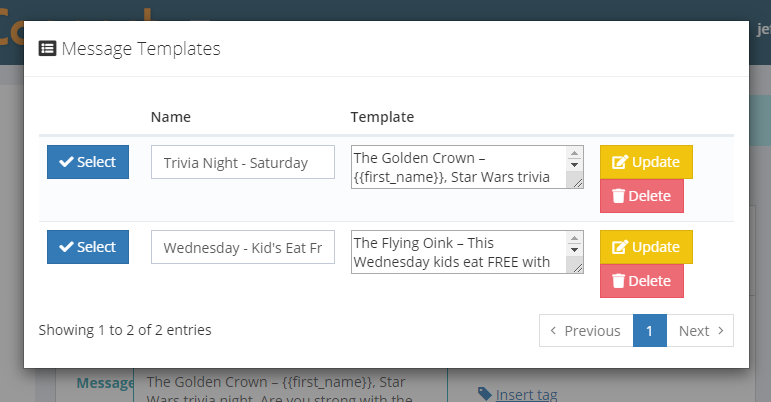Click the Message Templates list icon

pyautogui.click(x=47, y=49)
